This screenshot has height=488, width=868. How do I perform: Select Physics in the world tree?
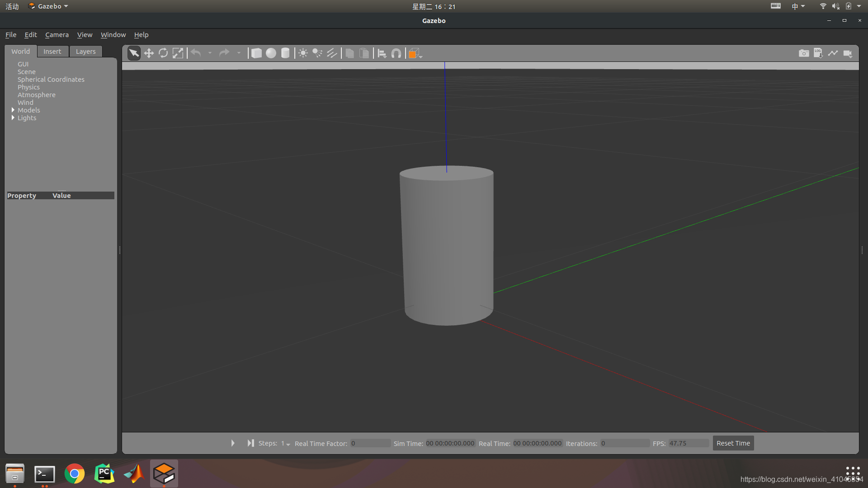tap(28, 87)
